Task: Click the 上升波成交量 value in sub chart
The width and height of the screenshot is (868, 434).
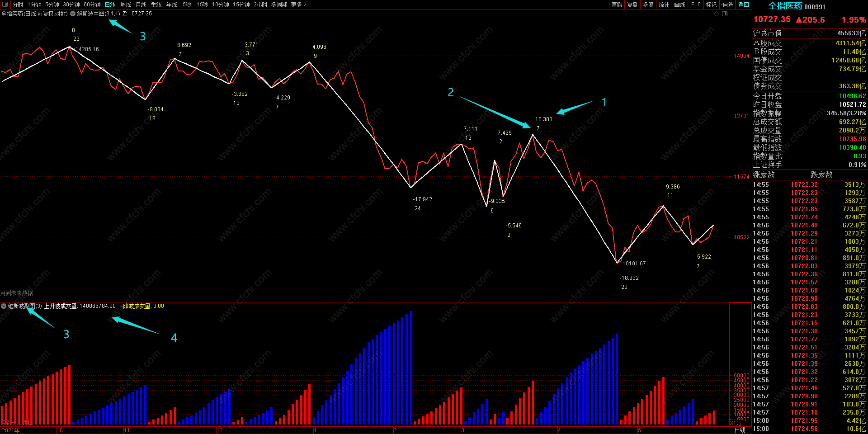Action: (98, 306)
